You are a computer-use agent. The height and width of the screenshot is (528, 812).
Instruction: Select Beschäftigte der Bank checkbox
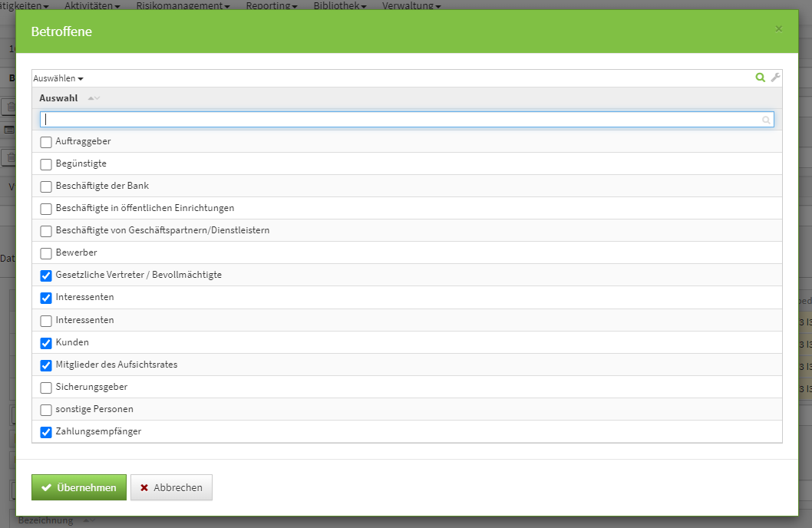click(46, 186)
